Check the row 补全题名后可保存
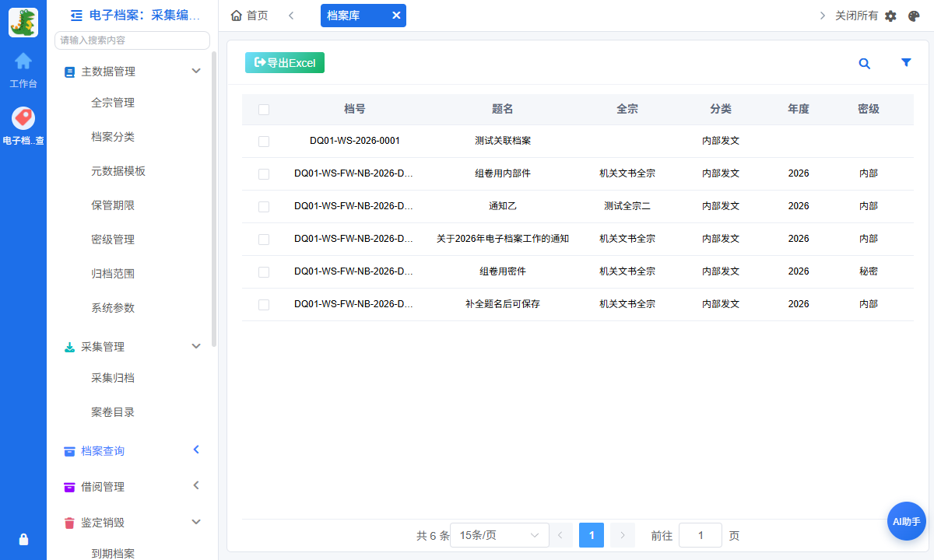This screenshot has width=934, height=560. click(264, 305)
